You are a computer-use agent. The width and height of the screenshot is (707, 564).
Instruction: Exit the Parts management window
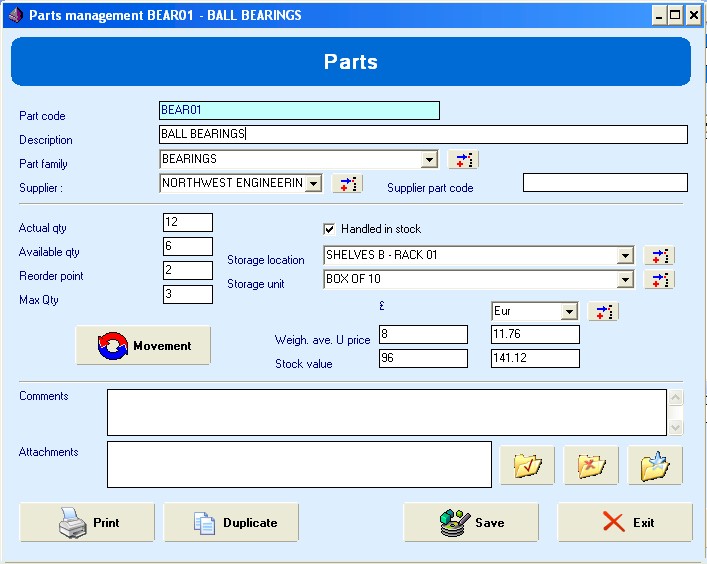pos(625,523)
